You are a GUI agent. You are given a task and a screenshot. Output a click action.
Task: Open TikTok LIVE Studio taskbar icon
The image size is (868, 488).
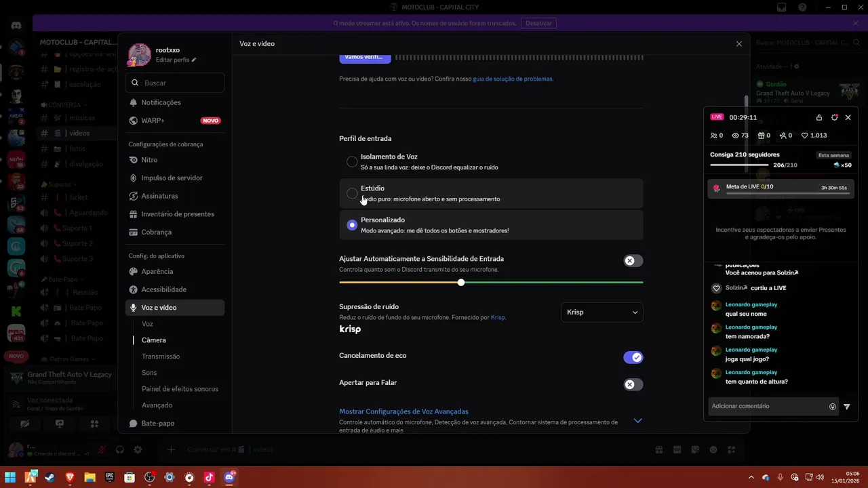[x=209, y=477]
